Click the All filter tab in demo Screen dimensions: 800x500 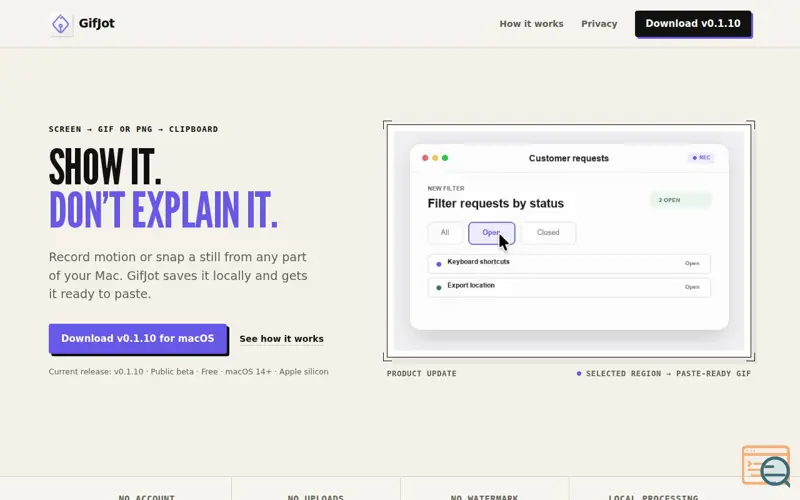point(445,233)
